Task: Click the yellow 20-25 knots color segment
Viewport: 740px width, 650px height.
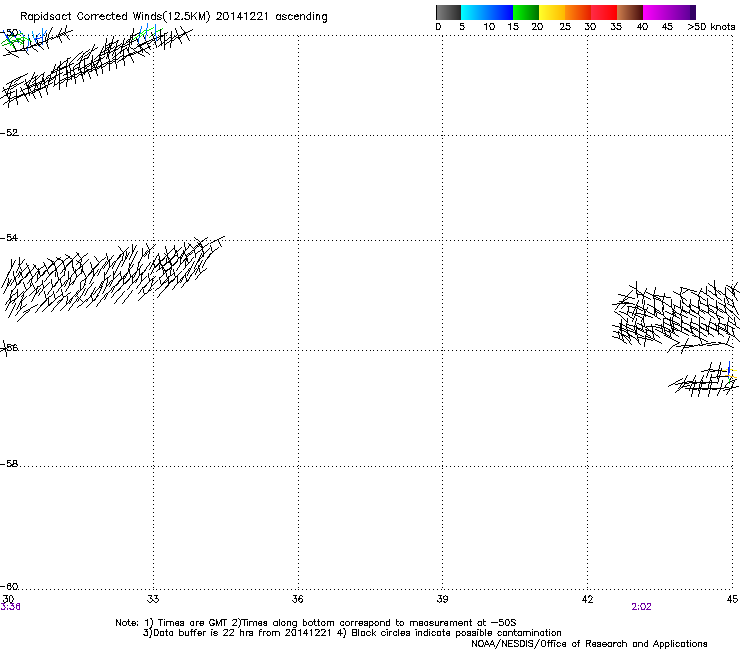Action: [552, 12]
